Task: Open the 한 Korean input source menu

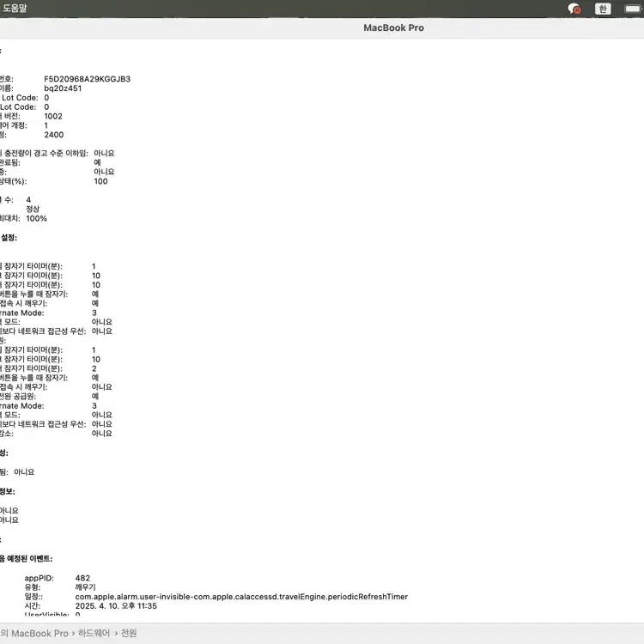Action: [603, 9]
